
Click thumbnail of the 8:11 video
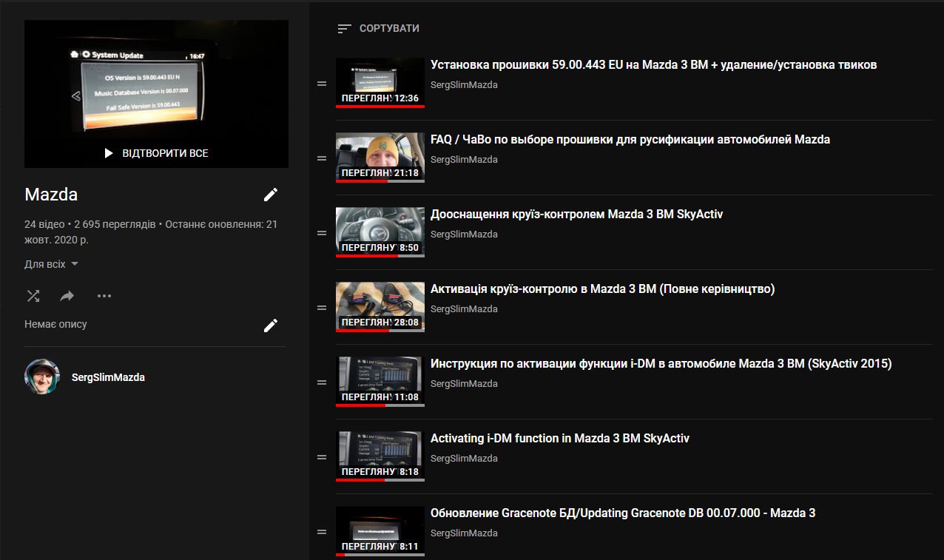click(380, 531)
